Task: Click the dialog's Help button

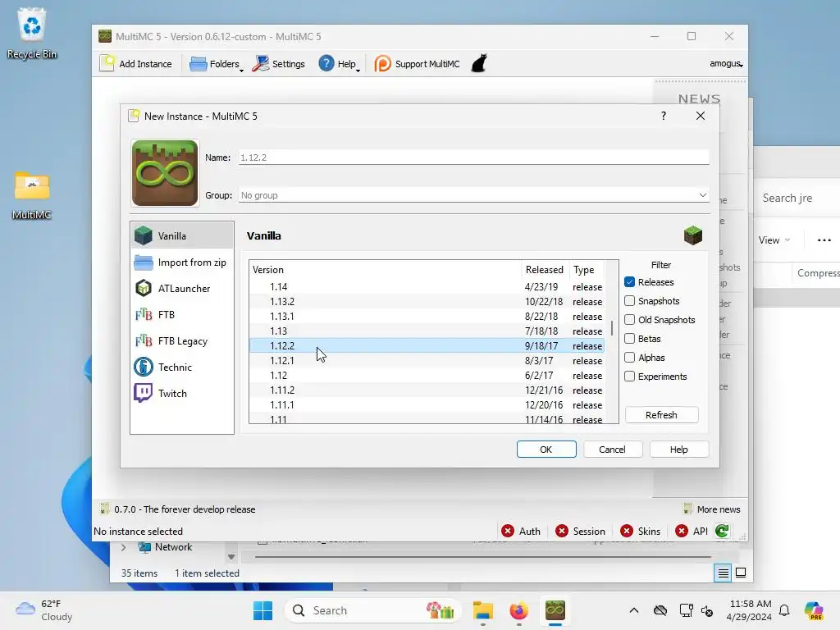Action: pos(678,449)
